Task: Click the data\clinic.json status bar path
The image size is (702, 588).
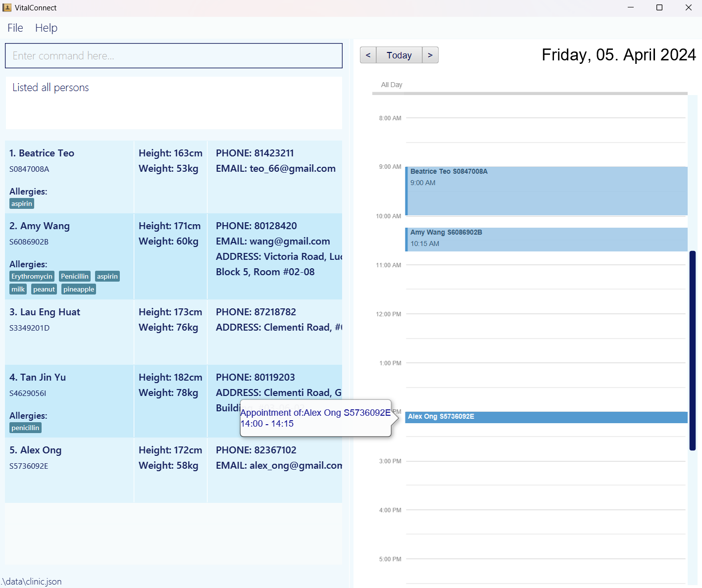Action: (32, 582)
